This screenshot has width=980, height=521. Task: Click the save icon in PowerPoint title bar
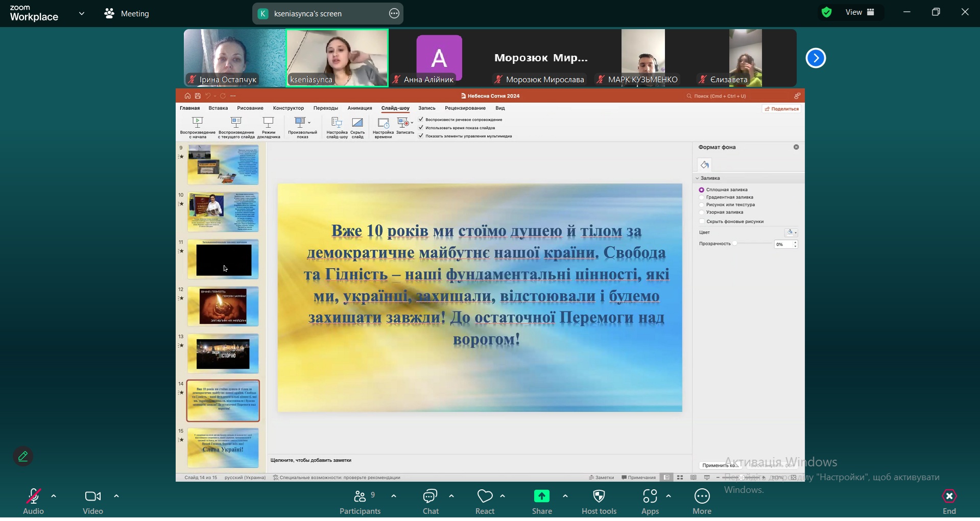[x=198, y=97]
